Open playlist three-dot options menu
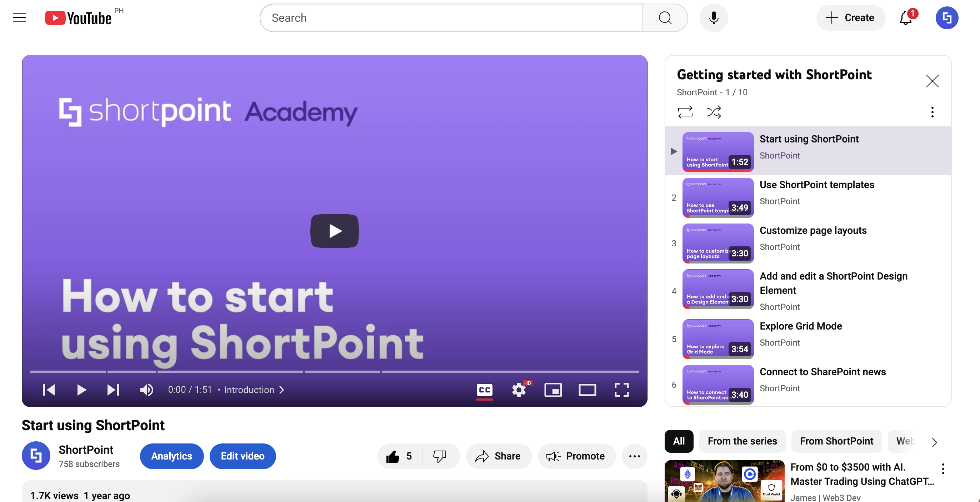The image size is (980, 502). (932, 112)
